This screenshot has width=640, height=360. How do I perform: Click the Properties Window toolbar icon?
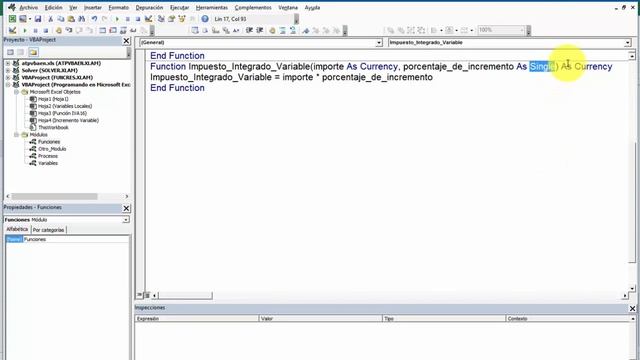point(171,19)
